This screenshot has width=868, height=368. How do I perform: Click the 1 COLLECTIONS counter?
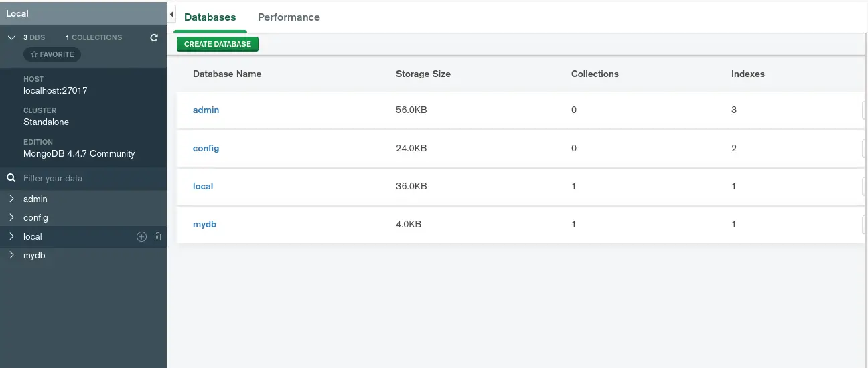[94, 38]
